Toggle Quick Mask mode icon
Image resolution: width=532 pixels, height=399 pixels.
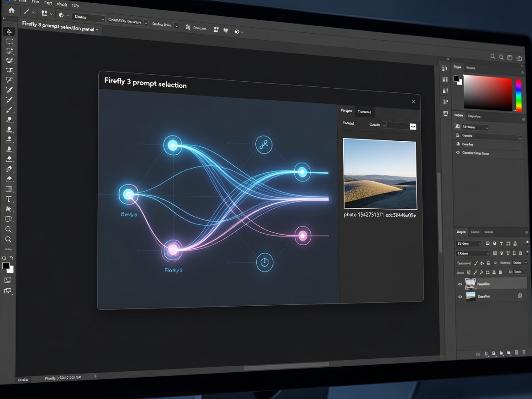7,280
